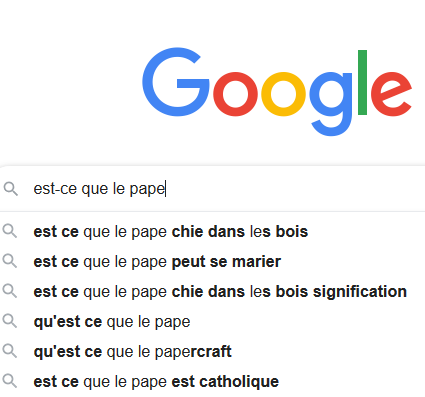The width and height of the screenshot is (425, 397).
Task: Click magnifier icon beside 'peut se marier' suggestion
Action: point(10,261)
